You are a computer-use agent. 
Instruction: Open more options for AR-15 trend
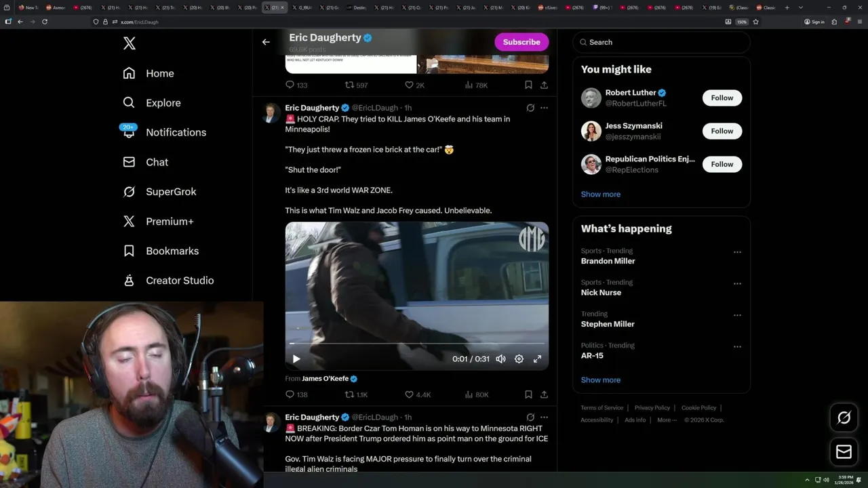pyautogui.click(x=737, y=346)
